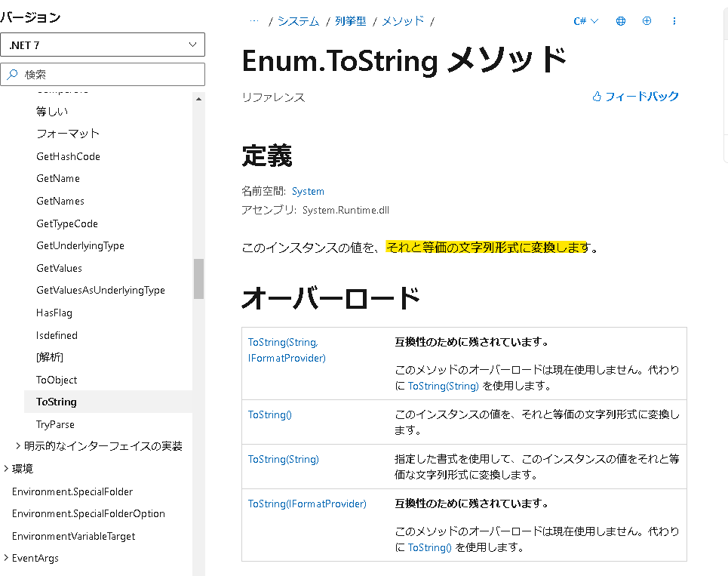Click sidebar scrollbar up arrow
Viewport: 728px width, 576px height.
pos(198,99)
